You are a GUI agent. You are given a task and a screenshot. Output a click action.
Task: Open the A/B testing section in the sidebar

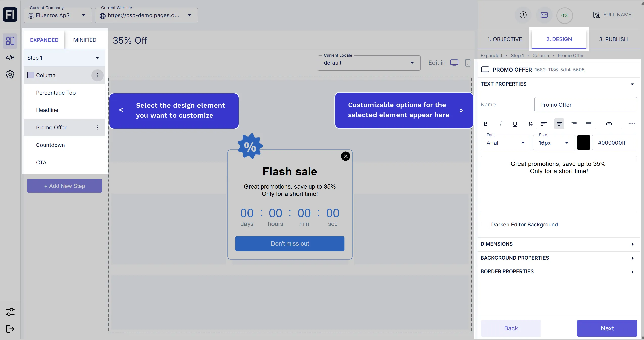pos(10,58)
